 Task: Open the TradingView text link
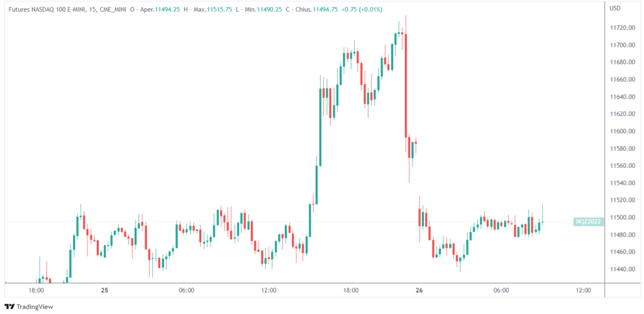click(x=35, y=306)
